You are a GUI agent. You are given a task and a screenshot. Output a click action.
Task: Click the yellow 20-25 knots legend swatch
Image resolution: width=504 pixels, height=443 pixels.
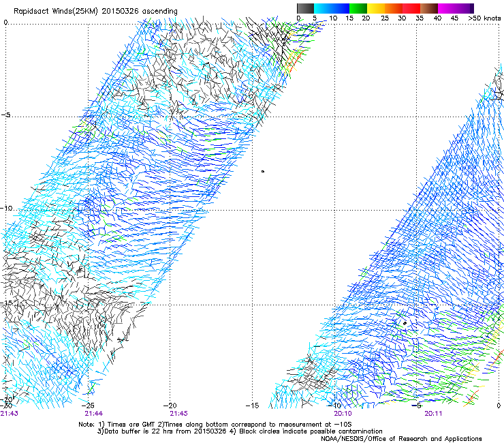[376, 8]
